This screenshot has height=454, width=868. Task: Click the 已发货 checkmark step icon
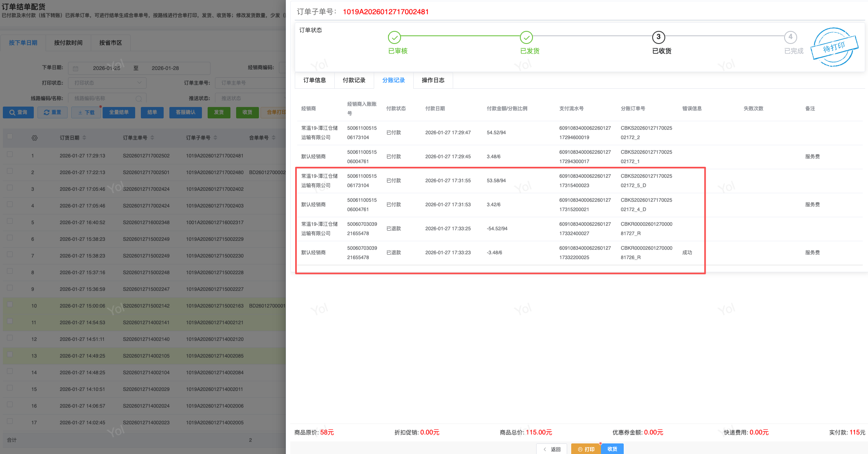pos(526,37)
